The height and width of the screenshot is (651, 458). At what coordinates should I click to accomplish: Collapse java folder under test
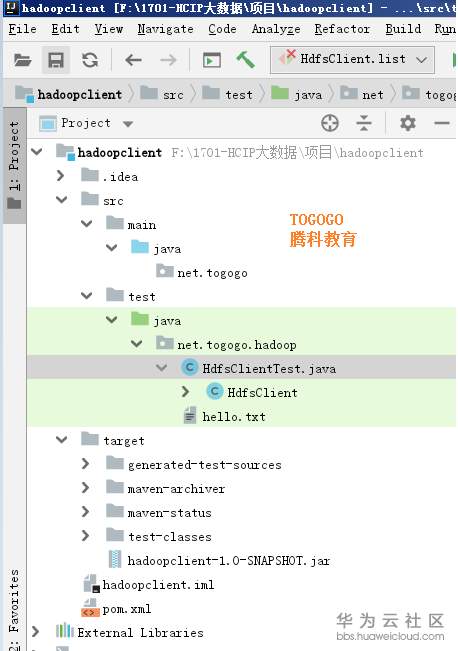click(x=111, y=320)
